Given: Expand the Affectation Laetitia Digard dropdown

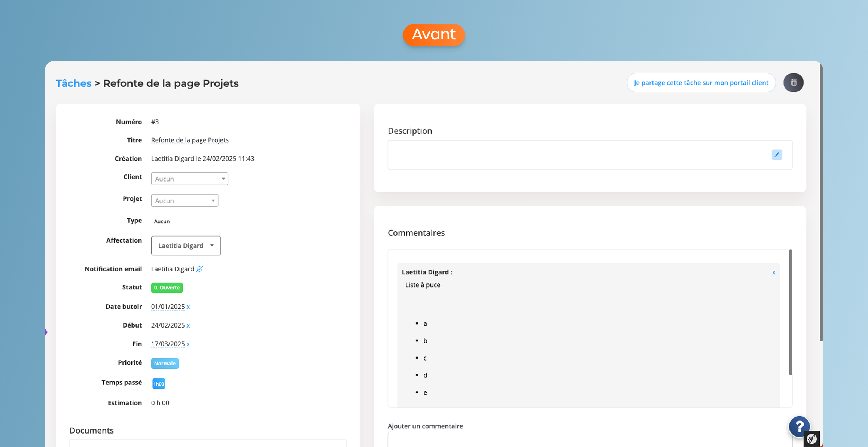Looking at the screenshot, I should tap(186, 246).
